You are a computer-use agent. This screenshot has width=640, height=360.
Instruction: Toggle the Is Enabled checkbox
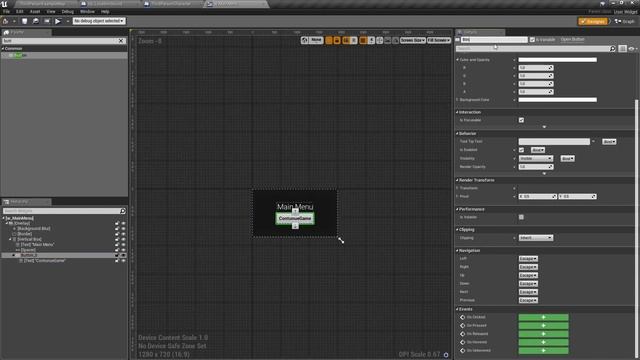point(521,150)
